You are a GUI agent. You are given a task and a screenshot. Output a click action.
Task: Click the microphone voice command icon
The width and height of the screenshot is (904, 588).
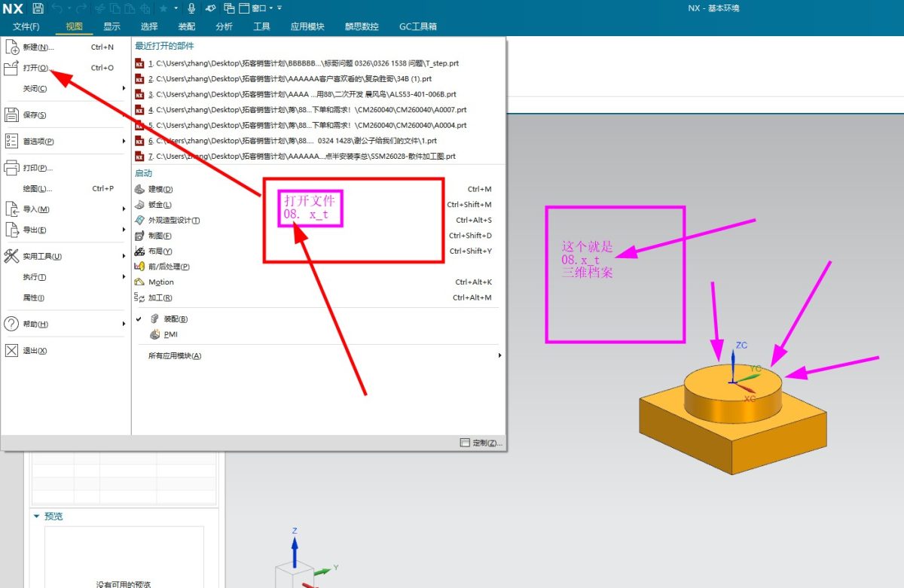coord(191,8)
